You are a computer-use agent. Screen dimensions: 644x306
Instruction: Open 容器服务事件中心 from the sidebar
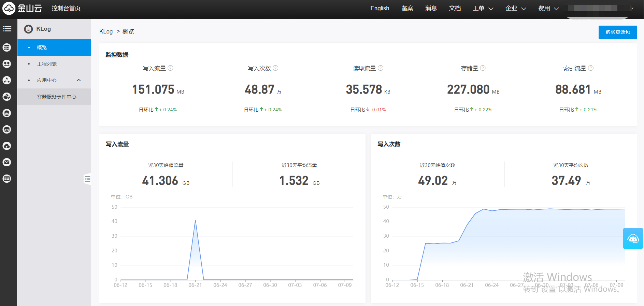[57, 97]
